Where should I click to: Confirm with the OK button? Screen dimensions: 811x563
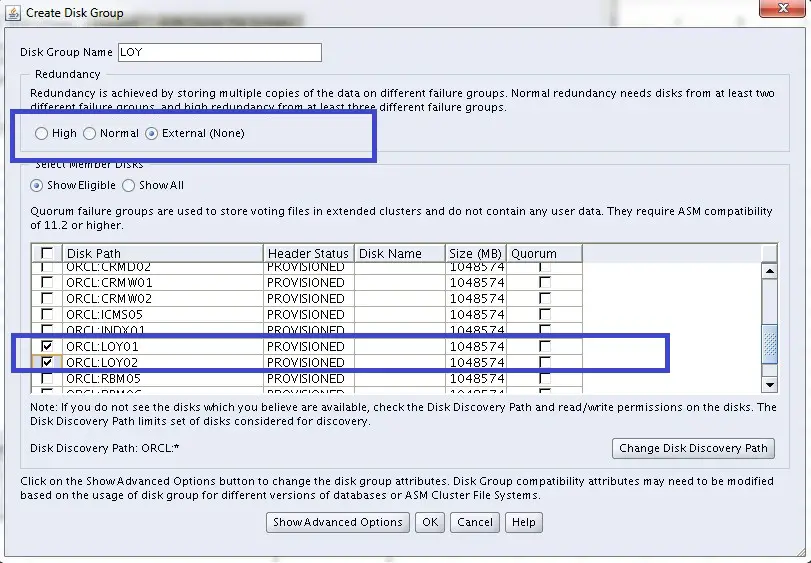pyautogui.click(x=430, y=522)
